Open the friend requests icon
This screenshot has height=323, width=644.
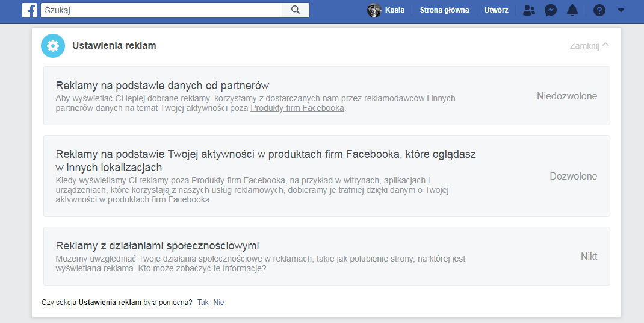click(x=529, y=10)
